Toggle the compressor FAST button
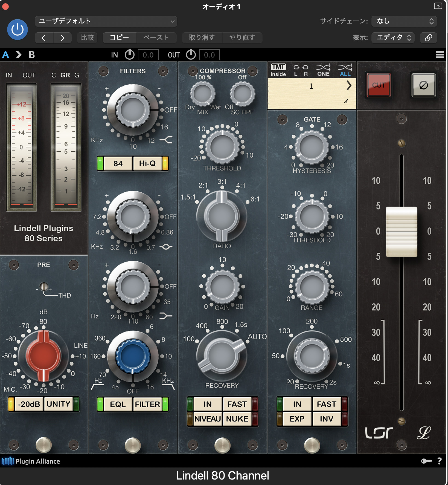Screen dimensions: 448x485 coord(237,404)
